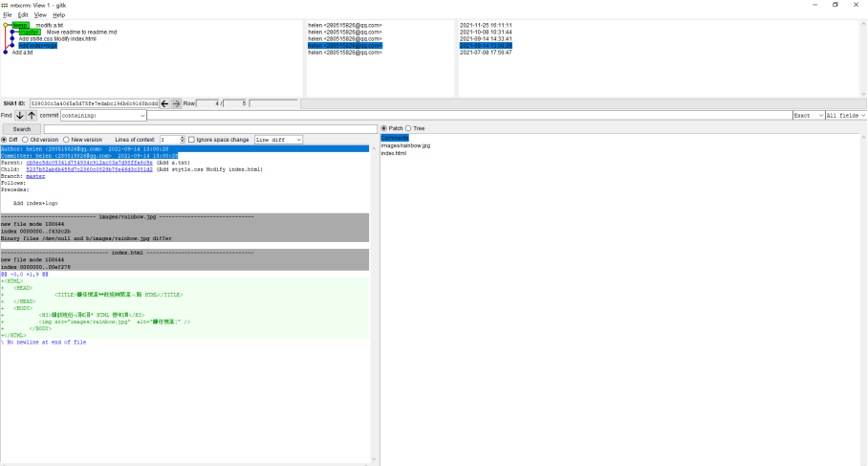Select the Tree radio button

(408, 128)
